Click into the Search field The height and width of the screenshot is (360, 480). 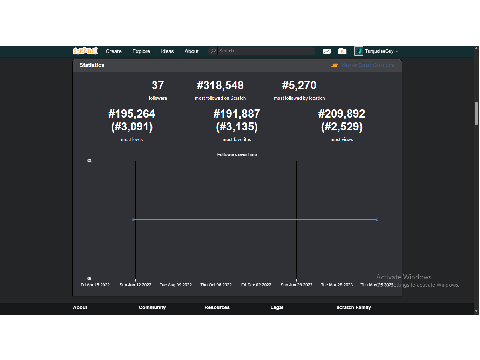[x=266, y=51]
